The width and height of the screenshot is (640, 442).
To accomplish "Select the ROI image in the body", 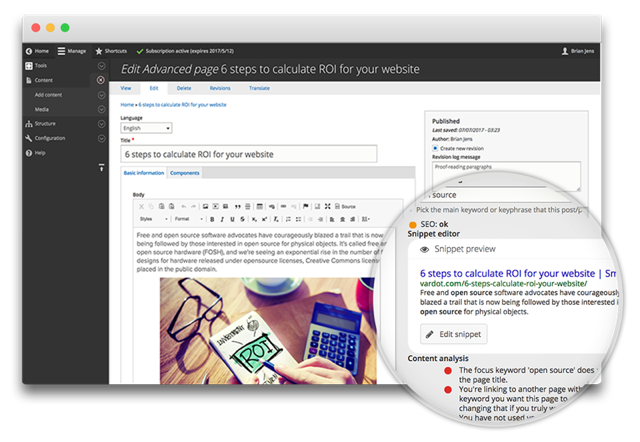I will pos(268,331).
